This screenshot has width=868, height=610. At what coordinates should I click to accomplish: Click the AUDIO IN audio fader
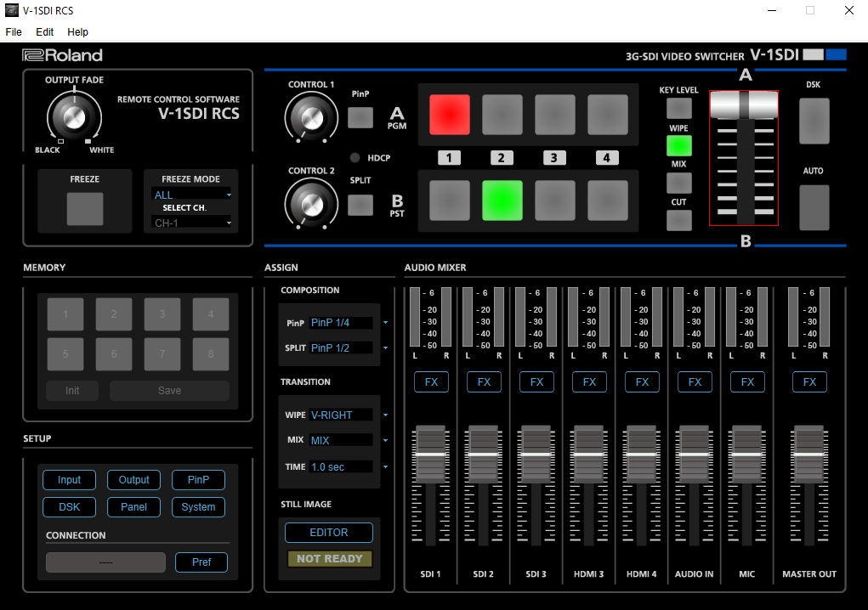pos(695,454)
